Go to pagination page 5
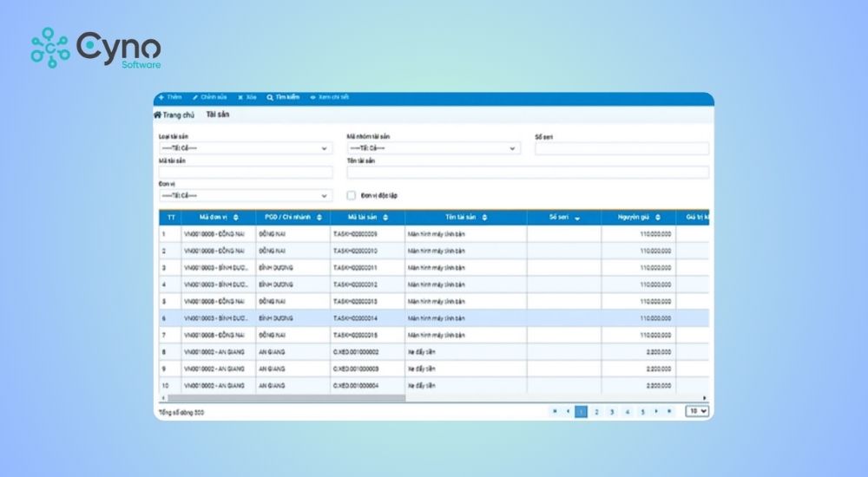The image size is (868, 477). click(642, 412)
